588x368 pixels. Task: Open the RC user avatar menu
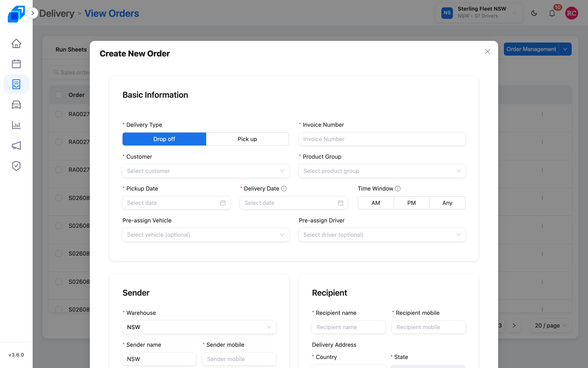[571, 13]
